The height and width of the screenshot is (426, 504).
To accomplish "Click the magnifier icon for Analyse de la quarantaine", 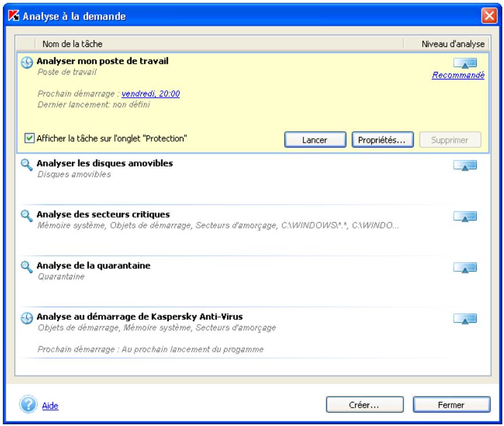I will 27,267.
